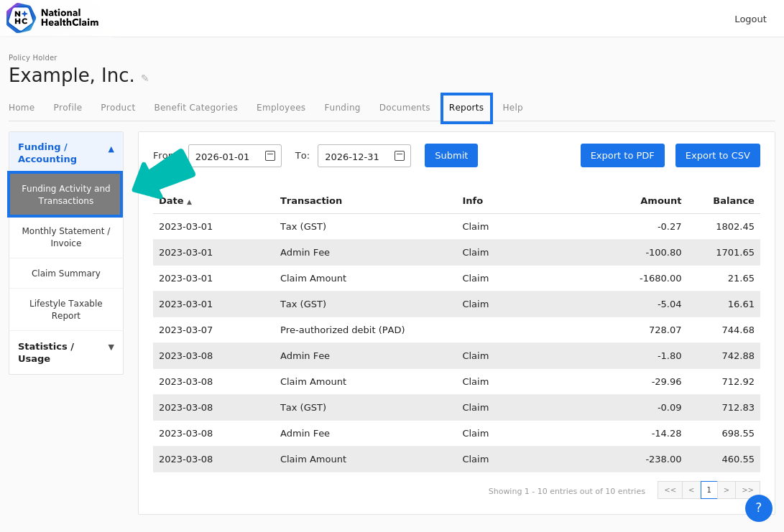
Task: Open the From date calendar picker
Action: [x=270, y=156]
